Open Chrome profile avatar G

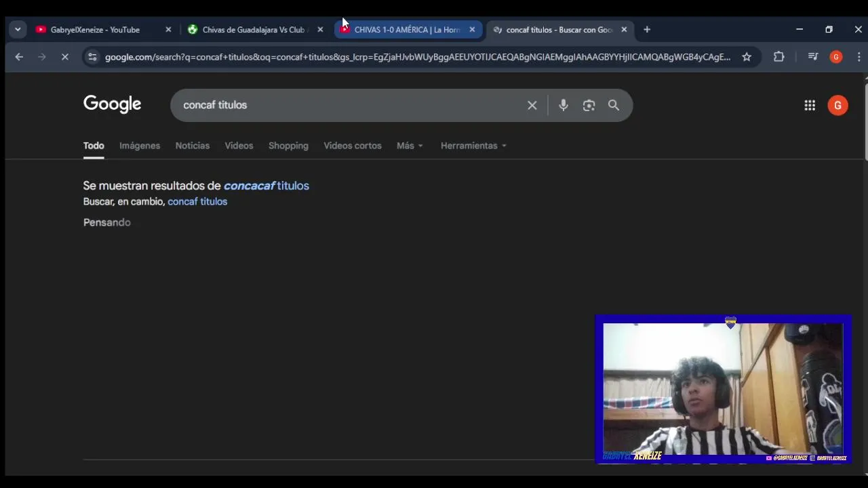tap(836, 57)
